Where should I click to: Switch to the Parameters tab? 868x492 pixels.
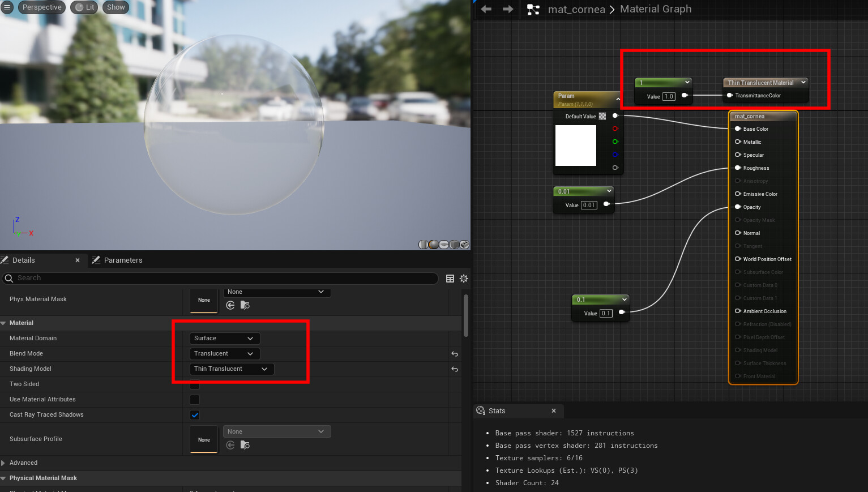click(x=123, y=260)
